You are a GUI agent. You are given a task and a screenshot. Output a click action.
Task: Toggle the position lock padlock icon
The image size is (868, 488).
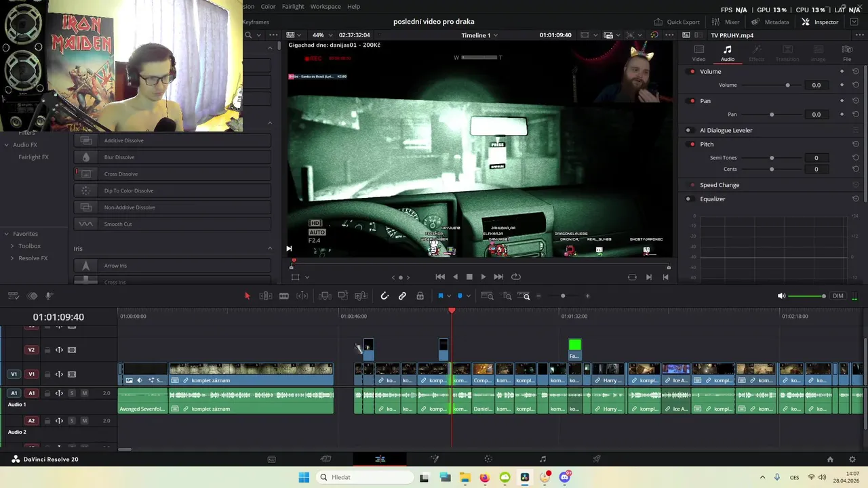click(x=420, y=296)
